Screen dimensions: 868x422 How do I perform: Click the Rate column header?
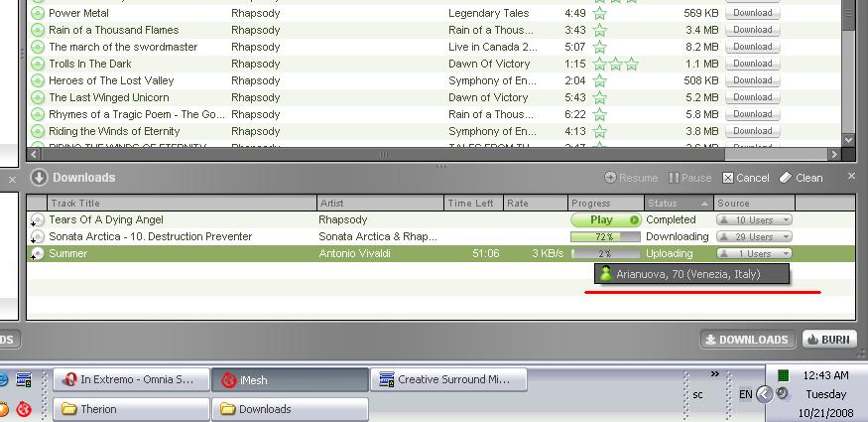(x=535, y=204)
